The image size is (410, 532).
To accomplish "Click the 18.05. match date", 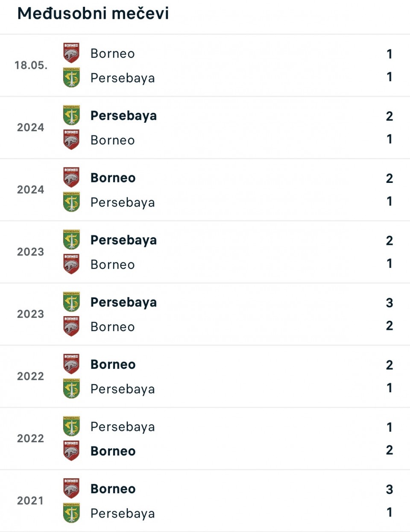I will 31,65.
